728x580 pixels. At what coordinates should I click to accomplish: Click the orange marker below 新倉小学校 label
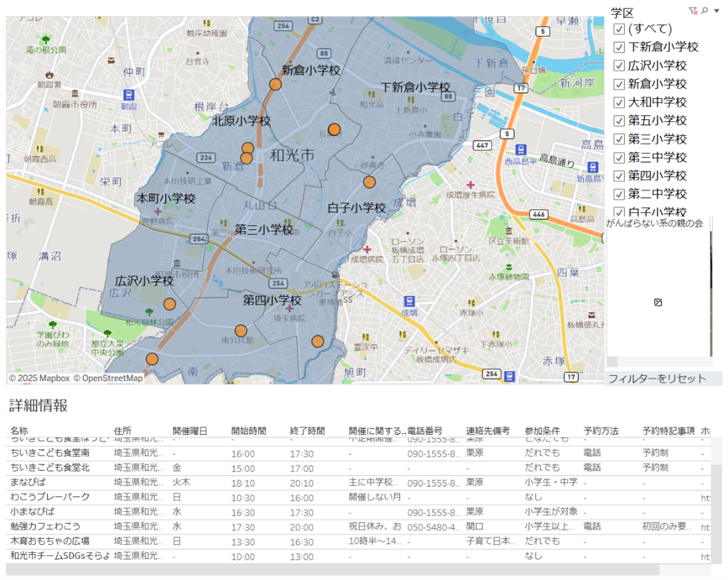pyautogui.click(x=275, y=84)
